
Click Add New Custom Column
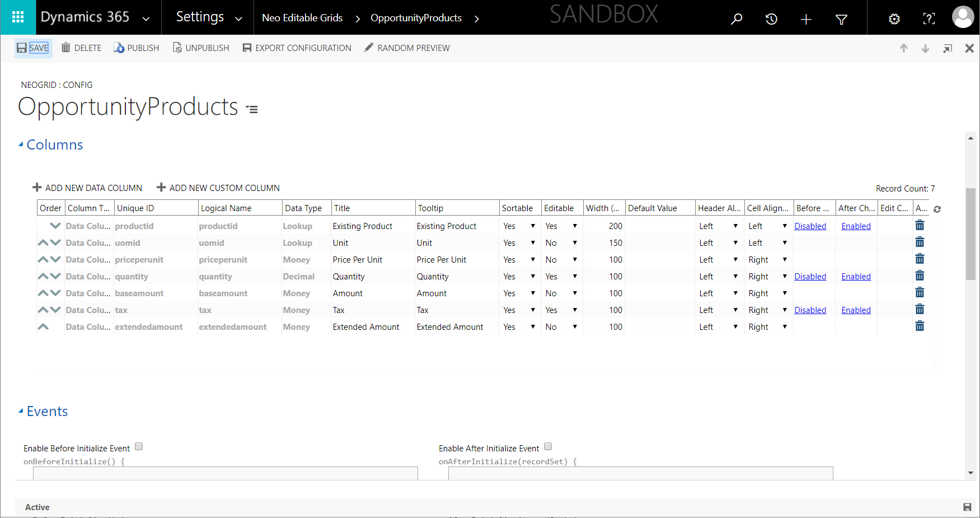[218, 188]
